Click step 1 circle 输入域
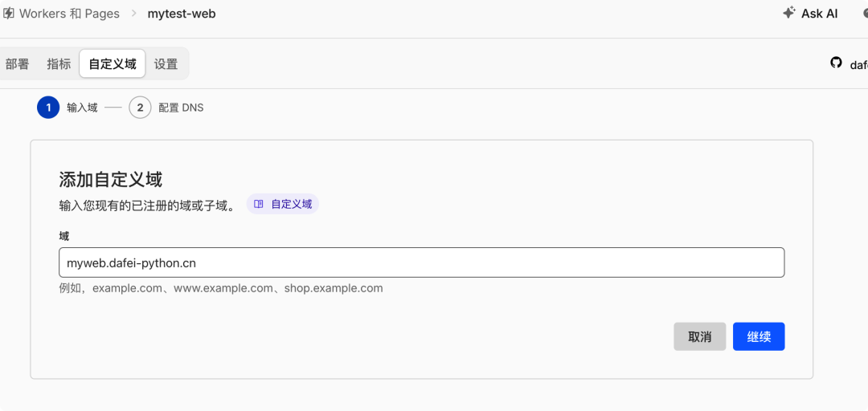The image size is (868, 411). [x=48, y=108]
